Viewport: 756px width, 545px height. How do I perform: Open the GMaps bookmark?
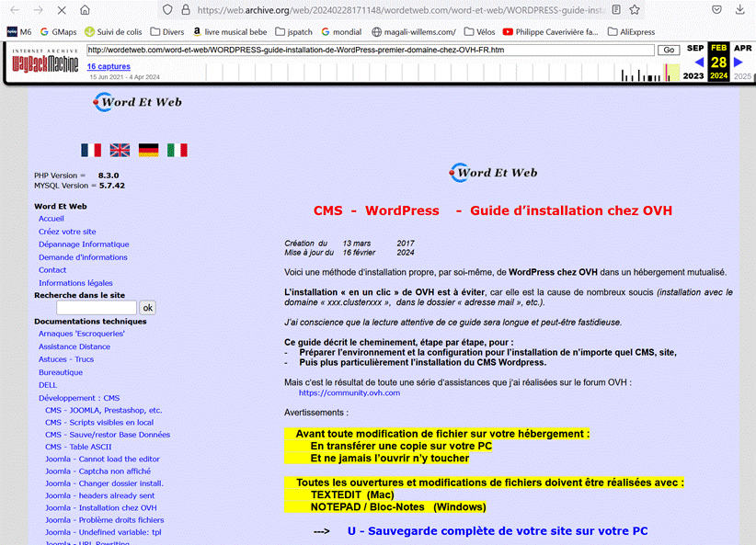(58, 32)
